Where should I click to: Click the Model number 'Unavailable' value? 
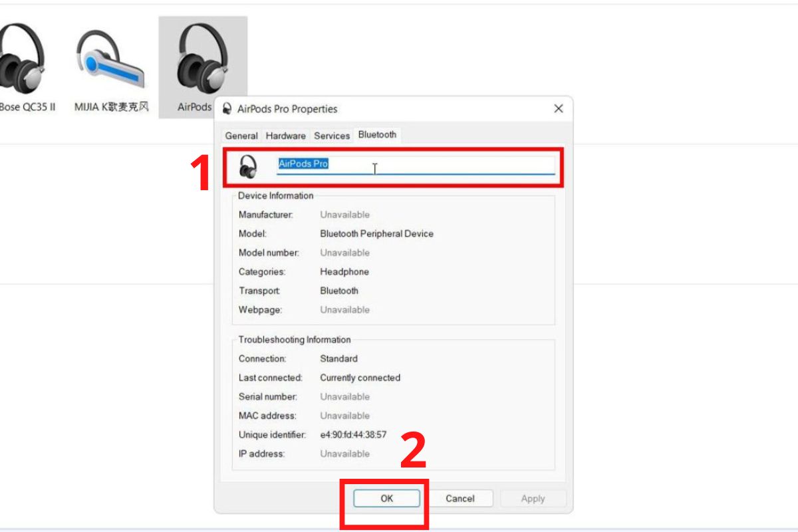click(x=344, y=253)
